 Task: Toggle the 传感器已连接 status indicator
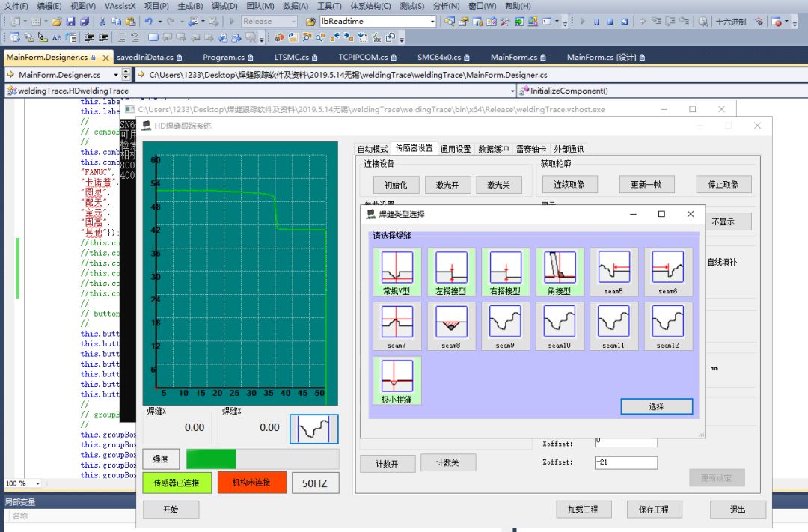click(177, 483)
